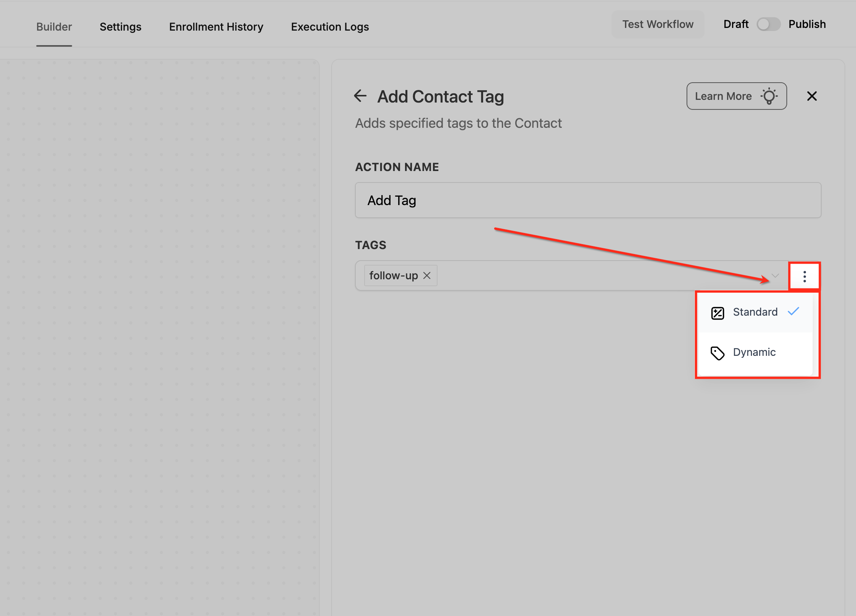856x616 pixels.
Task: Switch to the Settings tab
Action: (120, 27)
